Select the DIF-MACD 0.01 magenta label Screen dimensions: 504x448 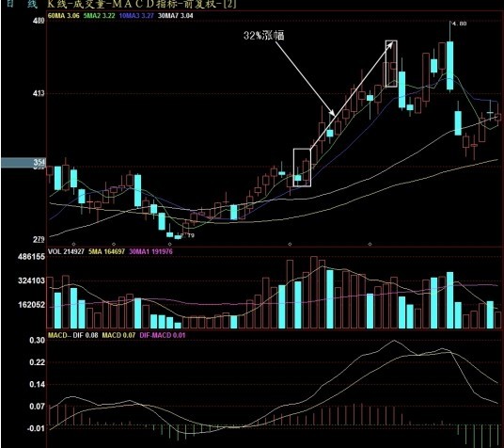click(x=163, y=335)
